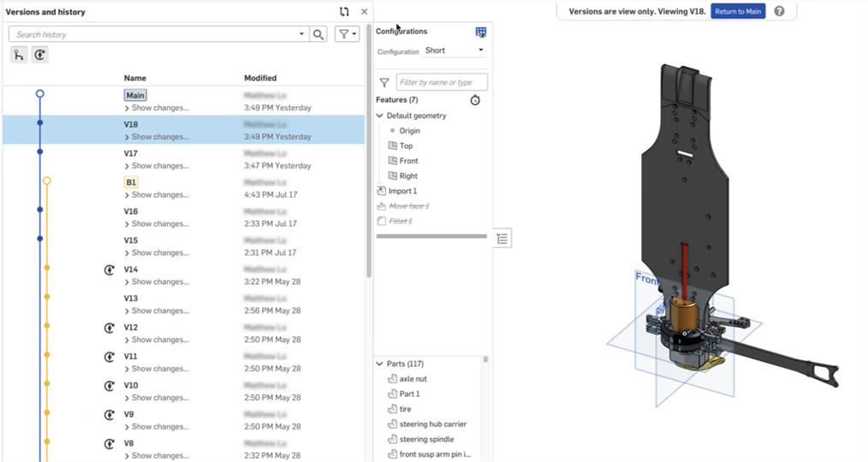Open the configuration table icon
Screen dimensions: 868x462
pyautogui.click(x=481, y=32)
